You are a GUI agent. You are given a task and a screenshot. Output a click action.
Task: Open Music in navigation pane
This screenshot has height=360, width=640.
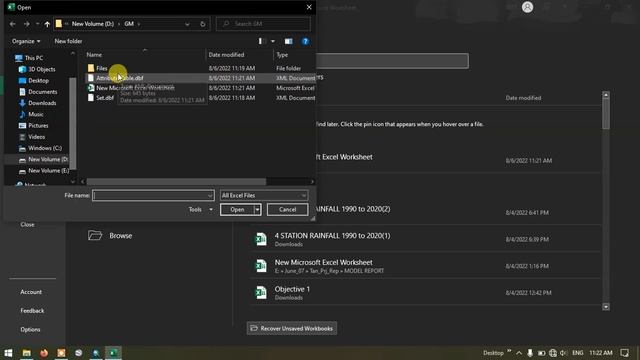(x=36, y=114)
